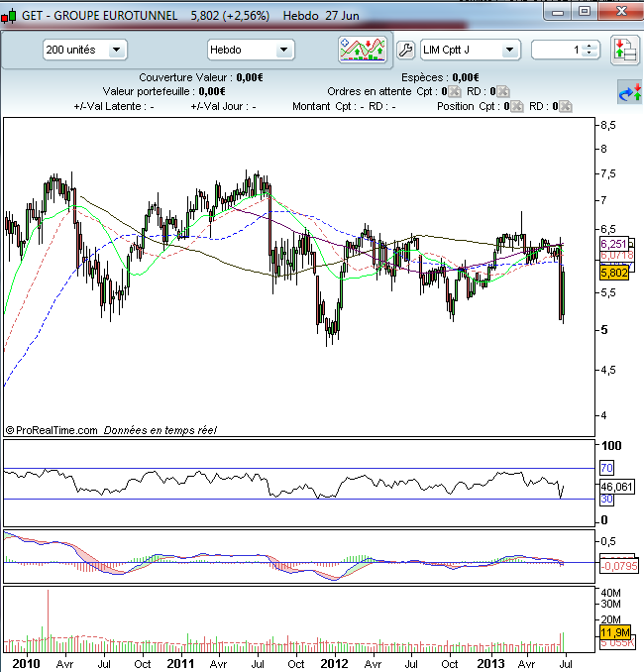Screen dimensions: 644x672
Task: Click the ProRealTime.com copyright text
Action: (52, 430)
